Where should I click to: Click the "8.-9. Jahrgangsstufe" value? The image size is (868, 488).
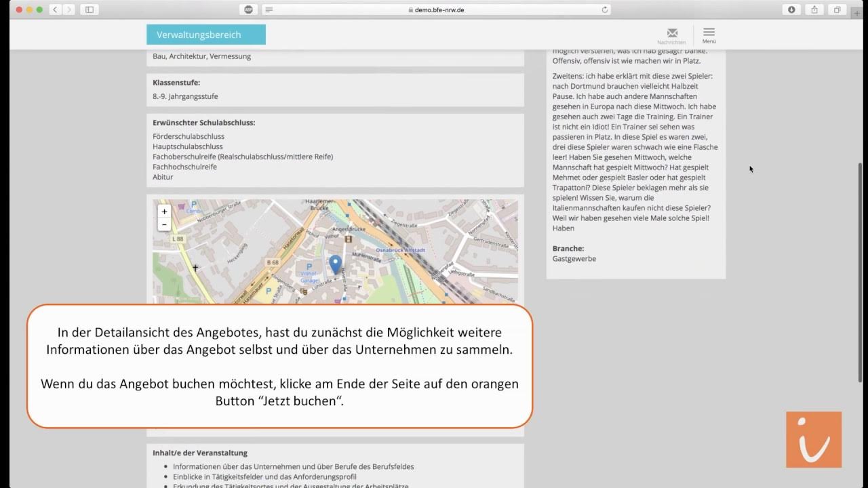tap(186, 96)
